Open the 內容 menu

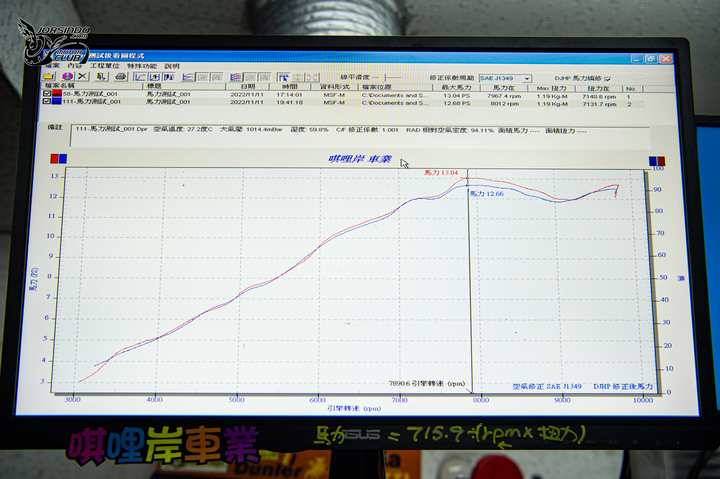[x=73, y=66]
